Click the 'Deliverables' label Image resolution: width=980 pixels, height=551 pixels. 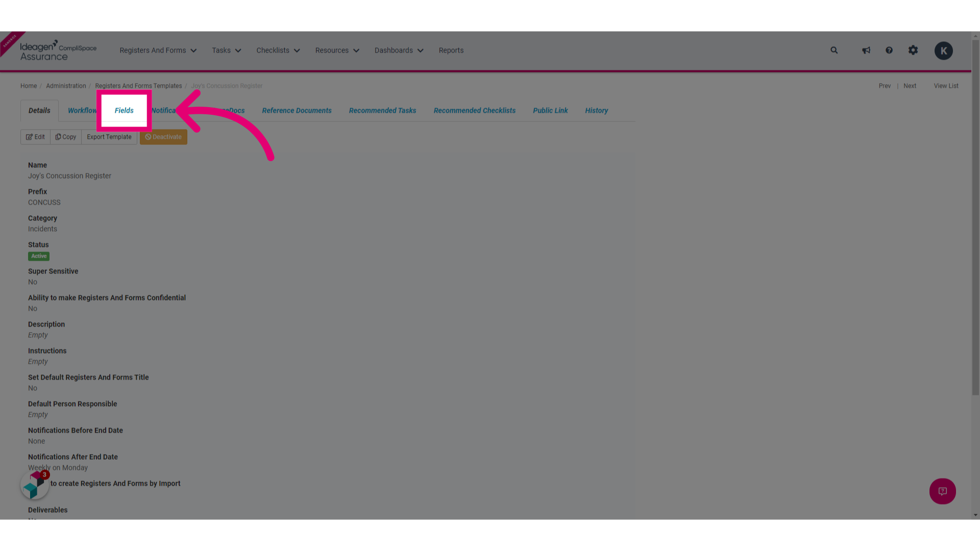47,510
